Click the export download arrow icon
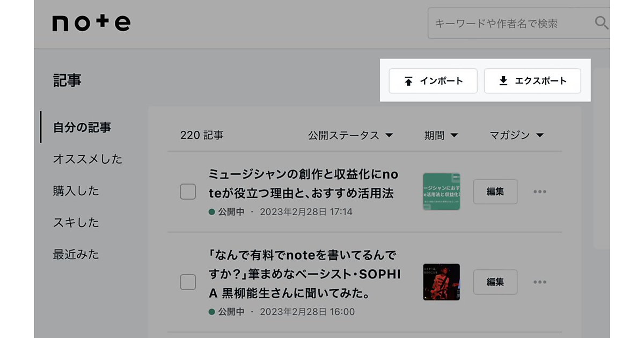Viewport: 644px width, 338px height. click(503, 81)
